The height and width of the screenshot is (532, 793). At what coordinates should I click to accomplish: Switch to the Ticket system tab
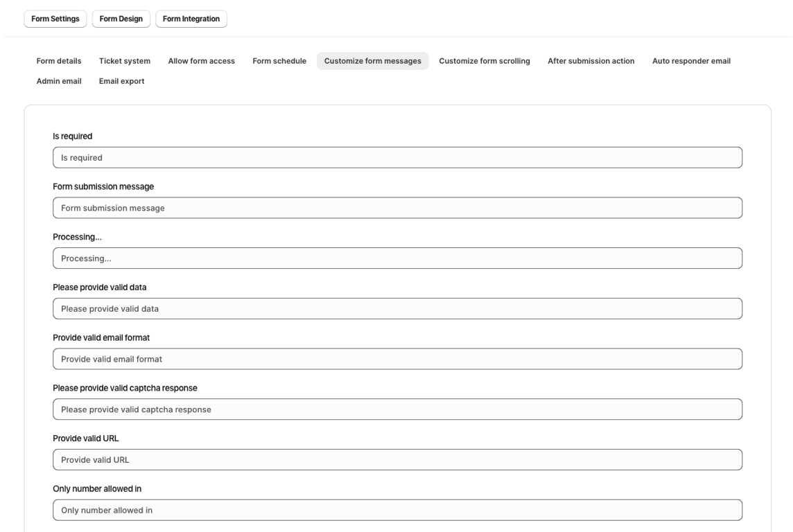coord(124,61)
